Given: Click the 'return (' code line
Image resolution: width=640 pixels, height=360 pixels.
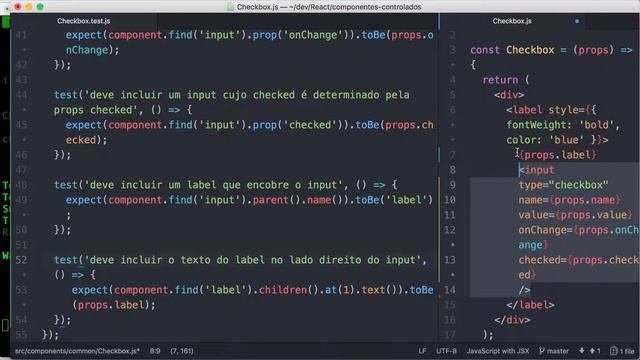Looking at the screenshot, I should [x=506, y=80].
